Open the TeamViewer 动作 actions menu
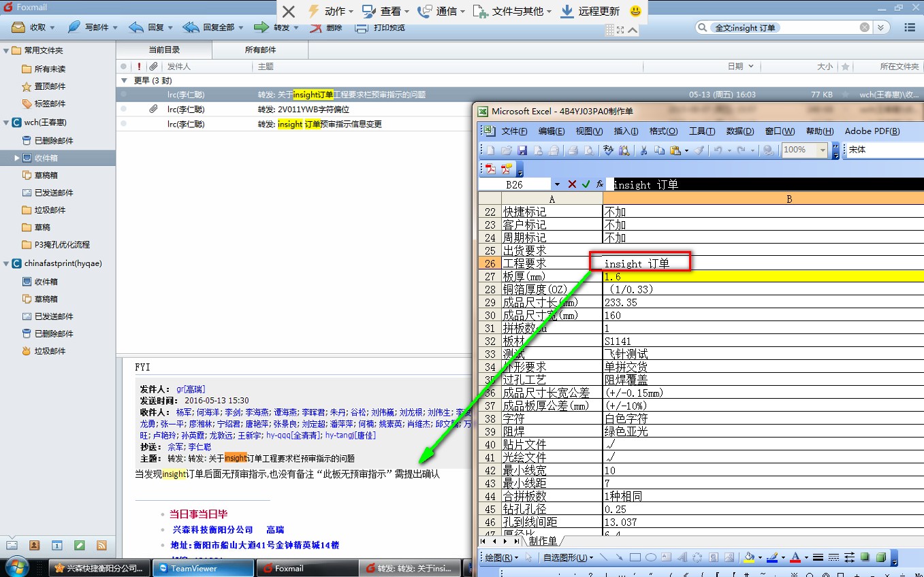 pyautogui.click(x=330, y=12)
